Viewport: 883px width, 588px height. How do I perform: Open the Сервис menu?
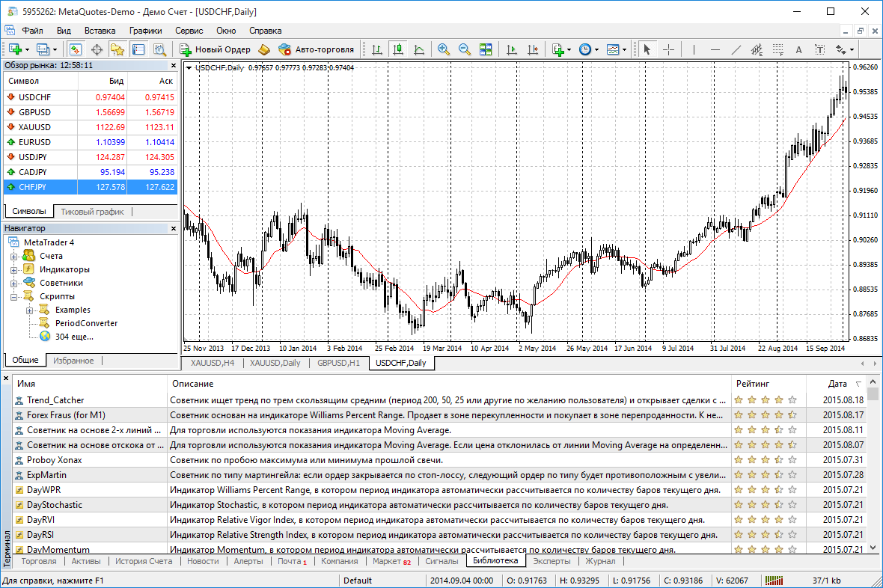point(189,31)
